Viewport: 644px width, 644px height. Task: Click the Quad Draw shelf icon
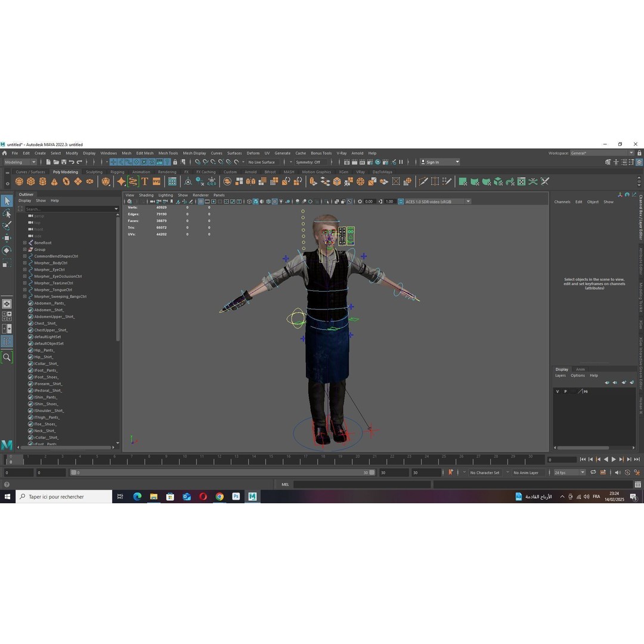click(447, 181)
